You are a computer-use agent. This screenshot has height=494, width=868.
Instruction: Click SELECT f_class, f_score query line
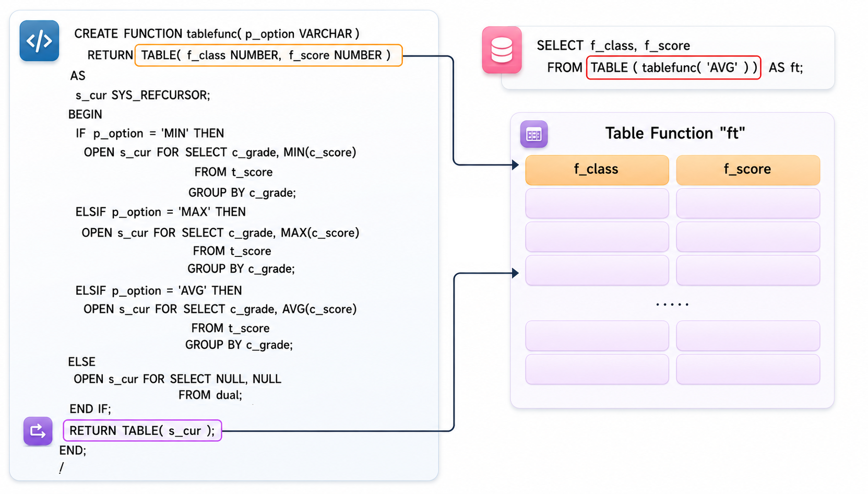(x=613, y=46)
